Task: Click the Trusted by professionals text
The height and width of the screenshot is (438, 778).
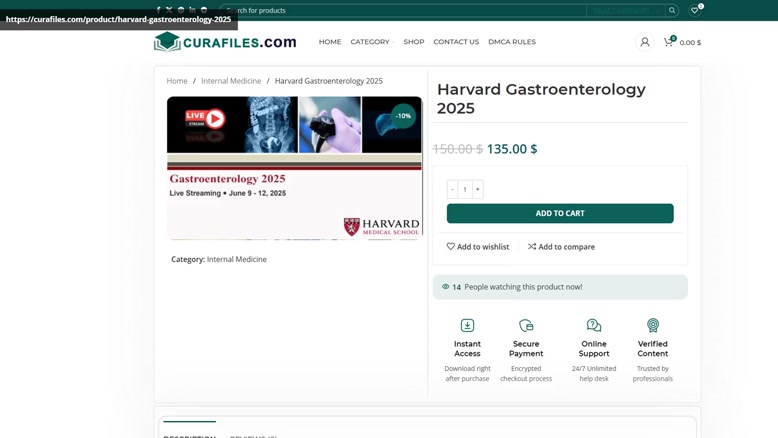Action: (652, 374)
